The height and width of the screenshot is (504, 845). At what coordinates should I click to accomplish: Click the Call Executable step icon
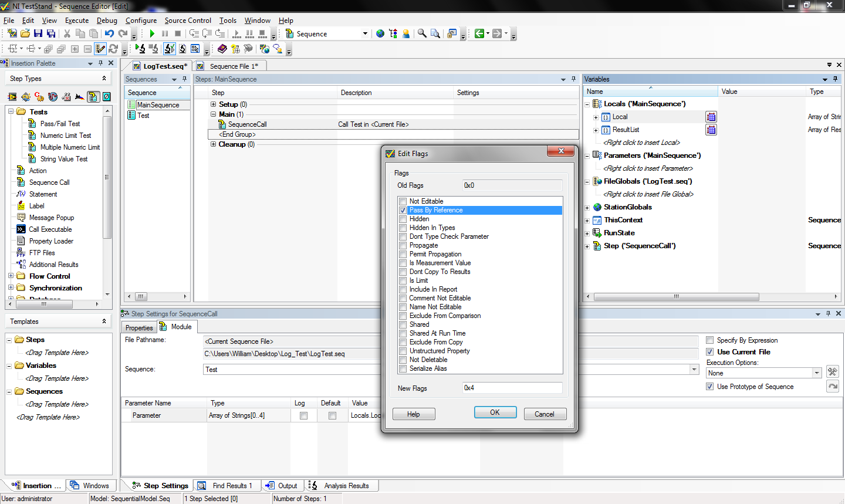click(21, 229)
